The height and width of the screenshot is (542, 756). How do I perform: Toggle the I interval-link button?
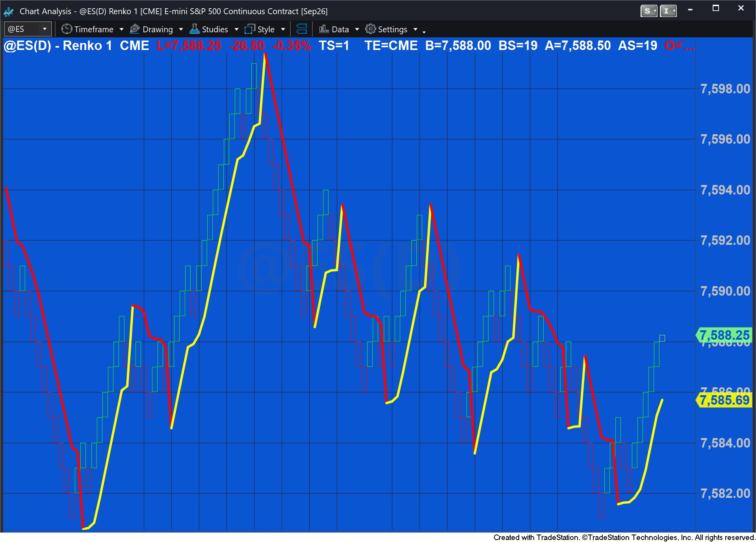(668, 11)
